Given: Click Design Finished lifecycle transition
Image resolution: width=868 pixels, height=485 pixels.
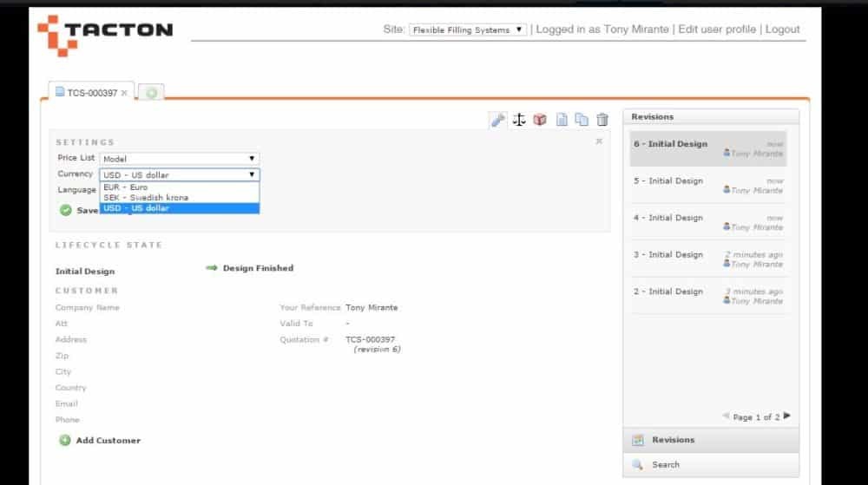Looking at the screenshot, I should click(x=257, y=268).
